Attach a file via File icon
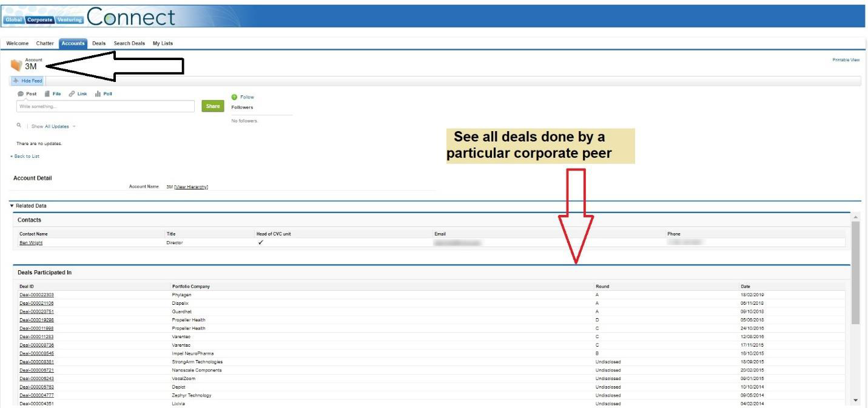The width and height of the screenshot is (868, 408). tap(47, 93)
